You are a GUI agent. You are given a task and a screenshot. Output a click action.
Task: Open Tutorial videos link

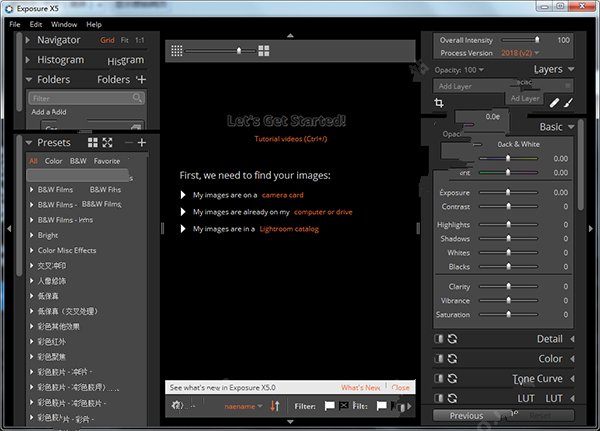[x=291, y=139]
